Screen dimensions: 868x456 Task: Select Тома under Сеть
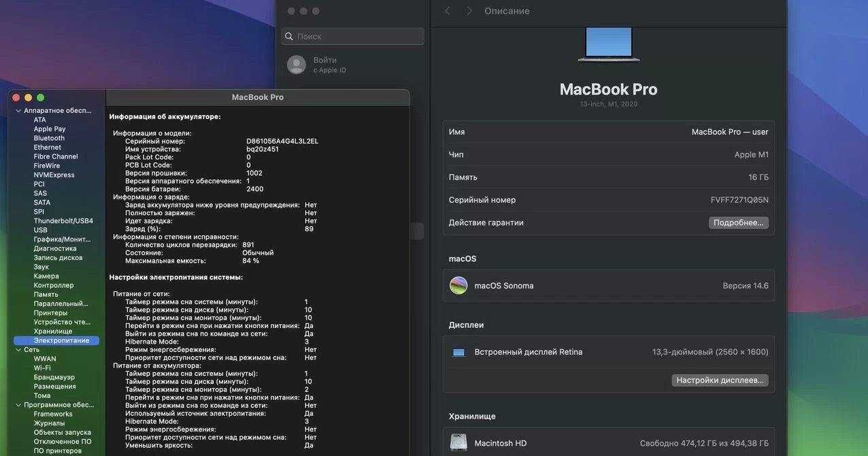tap(42, 395)
